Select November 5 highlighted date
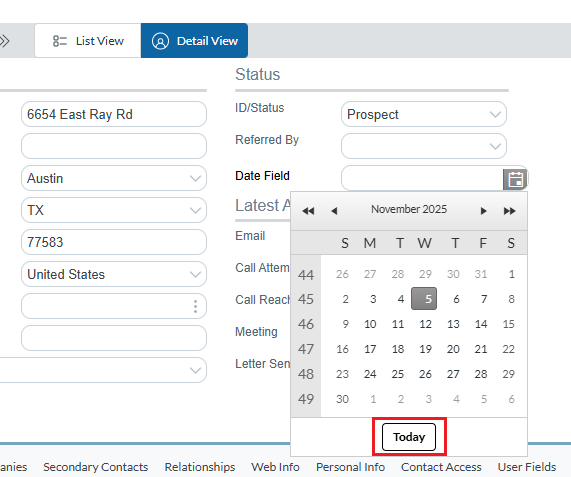This screenshot has height=477, width=571. pyautogui.click(x=424, y=299)
